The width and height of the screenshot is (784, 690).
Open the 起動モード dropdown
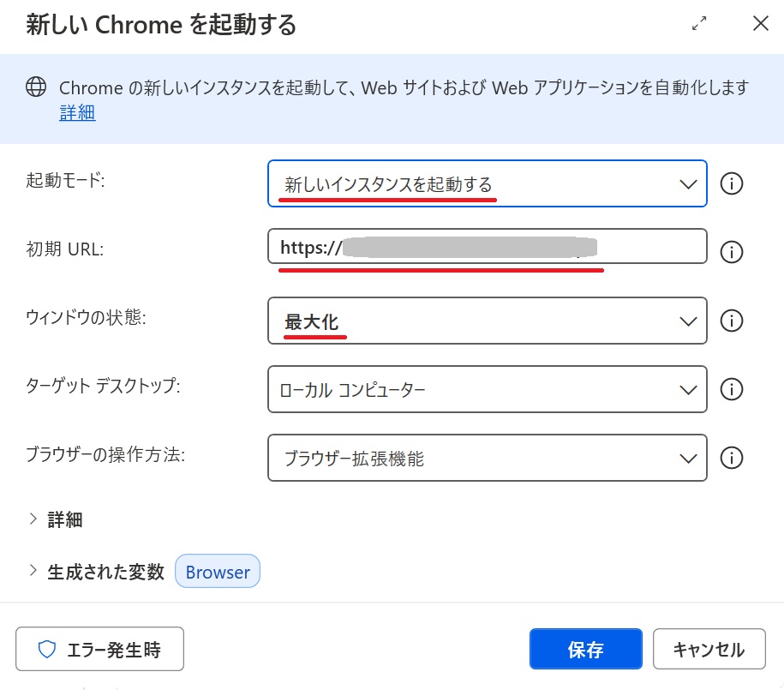coord(487,183)
